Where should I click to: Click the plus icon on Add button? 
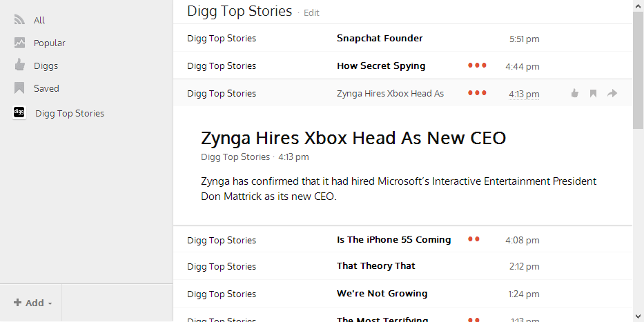17,303
